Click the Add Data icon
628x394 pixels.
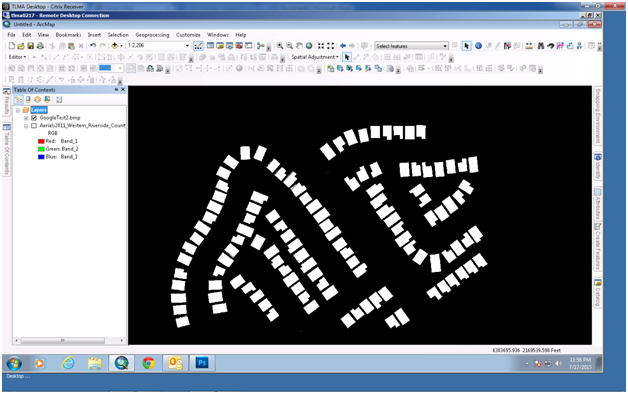(115, 46)
